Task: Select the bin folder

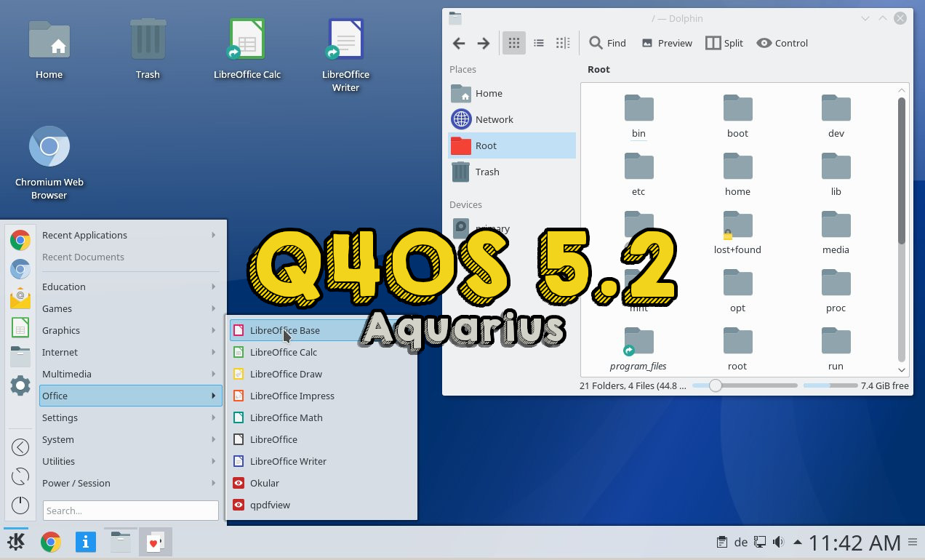Action: pos(638,116)
